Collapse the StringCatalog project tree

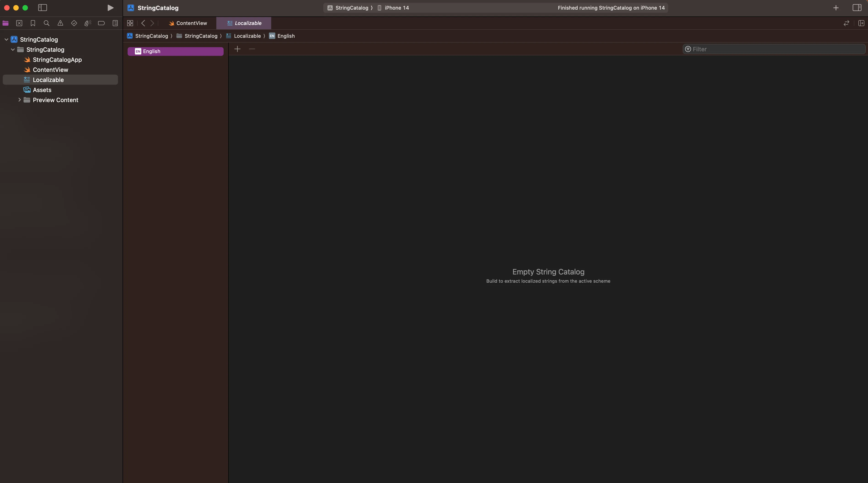click(6, 39)
